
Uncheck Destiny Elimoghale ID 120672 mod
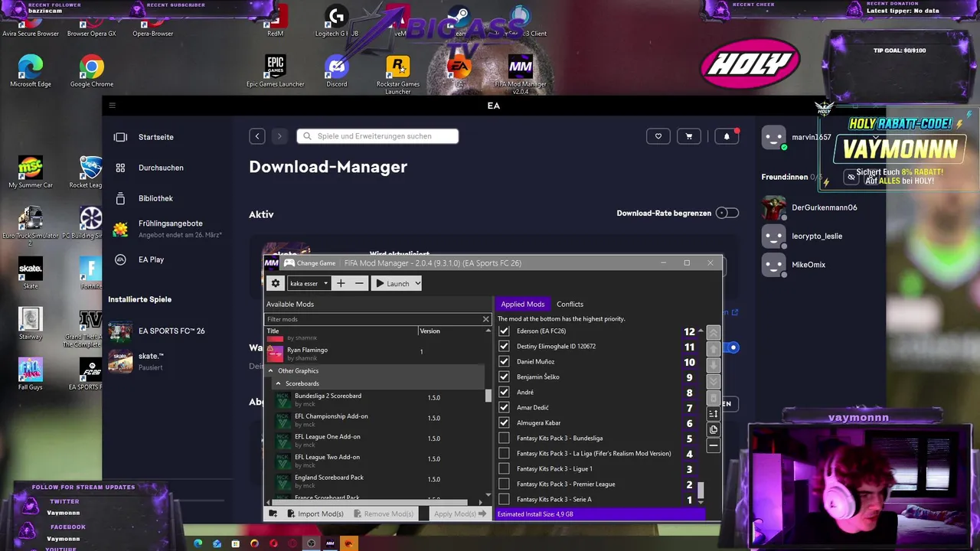point(504,347)
